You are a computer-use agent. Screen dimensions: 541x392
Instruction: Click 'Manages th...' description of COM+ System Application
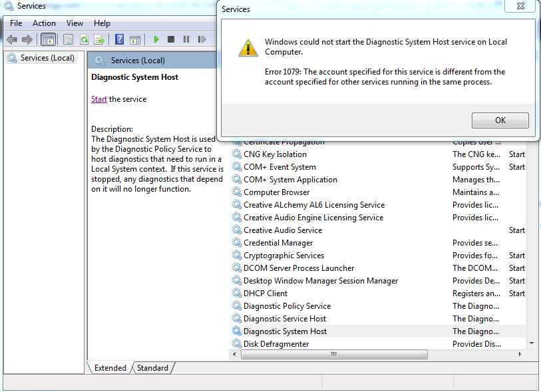click(476, 180)
